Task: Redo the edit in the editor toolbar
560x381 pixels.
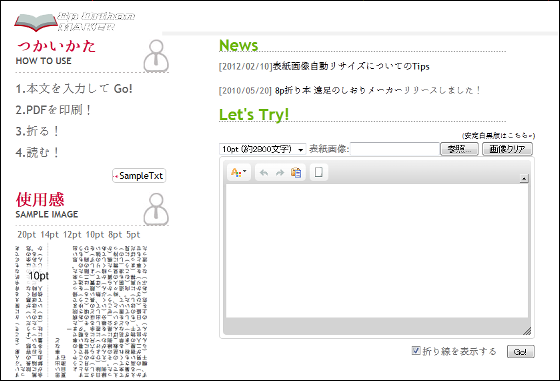Action: (280, 173)
